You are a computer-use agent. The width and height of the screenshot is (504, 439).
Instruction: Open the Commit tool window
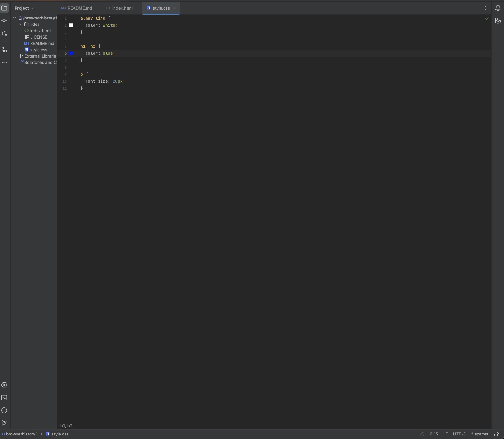pyautogui.click(x=4, y=21)
